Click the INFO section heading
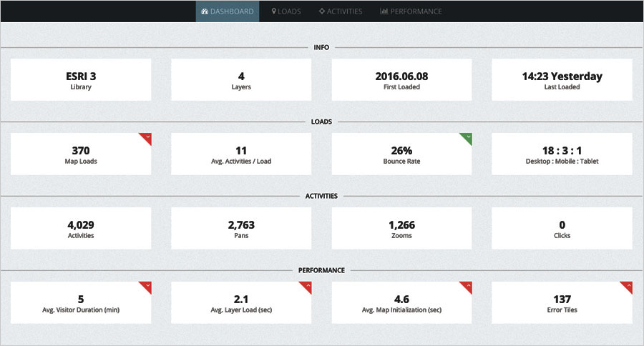 [321, 48]
